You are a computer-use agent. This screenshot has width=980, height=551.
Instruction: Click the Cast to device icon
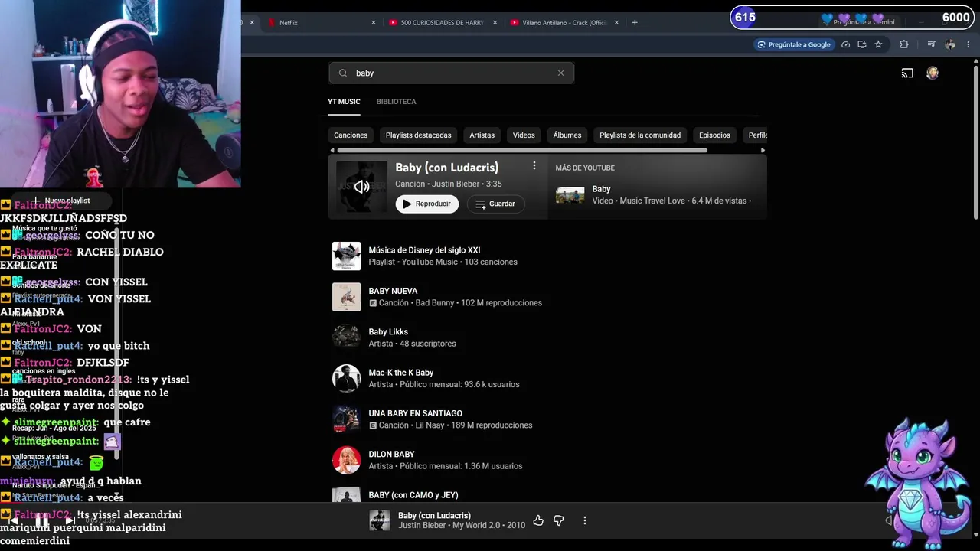click(x=907, y=73)
